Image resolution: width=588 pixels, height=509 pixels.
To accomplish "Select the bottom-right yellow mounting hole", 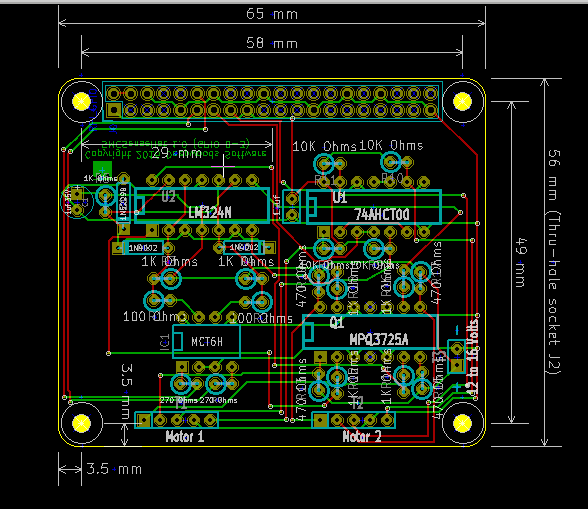I will pos(462,423).
